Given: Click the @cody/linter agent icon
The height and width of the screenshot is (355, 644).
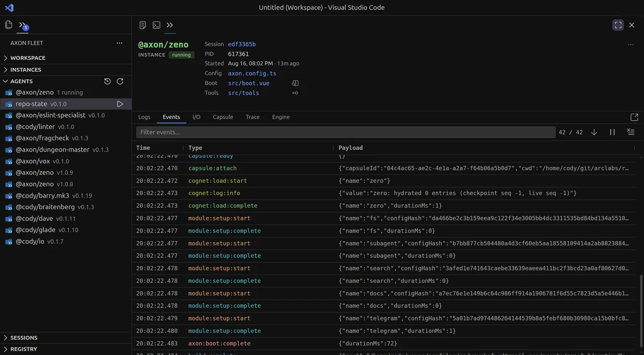Looking at the screenshot, I should click(9, 127).
